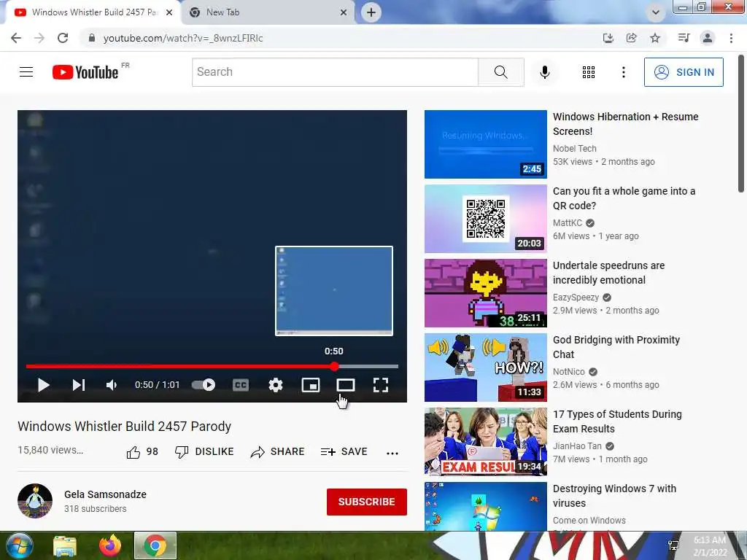This screenshot has width=747, height=560.
Task: Toggle the autoplay switch
Action: (x=204, y=385)
